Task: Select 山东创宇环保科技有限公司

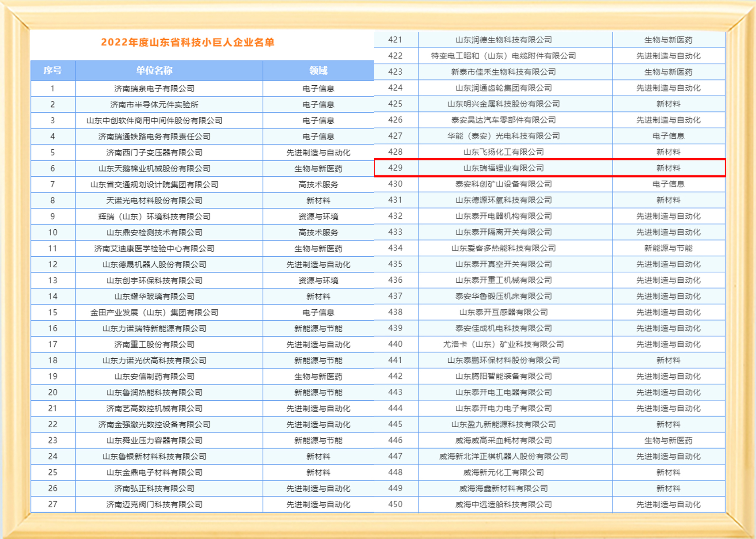Action: coord(154,281)
